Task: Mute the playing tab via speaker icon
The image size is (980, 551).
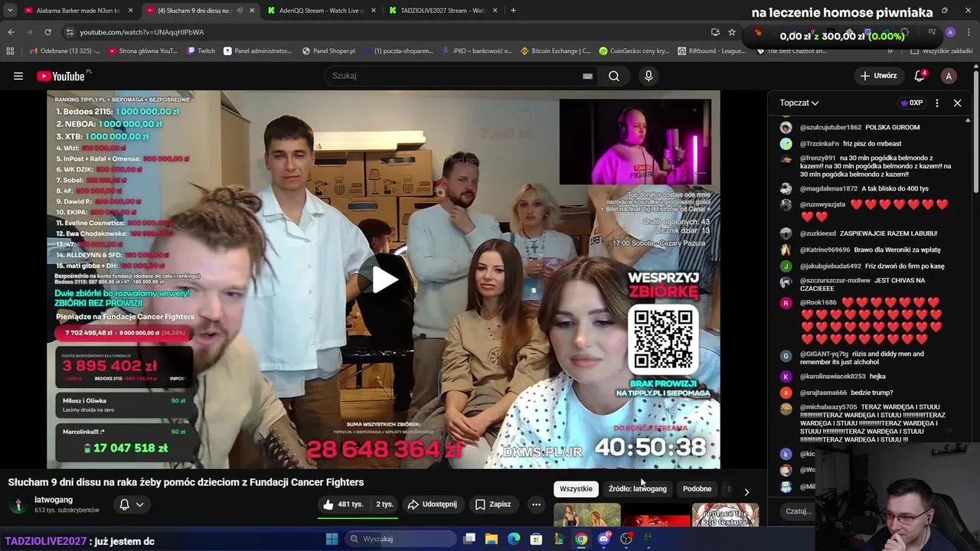Action: point(240,11)
